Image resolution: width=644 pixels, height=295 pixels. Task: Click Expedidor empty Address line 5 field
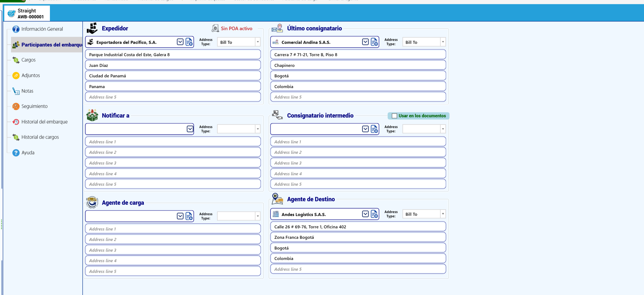tap(173, 97)
